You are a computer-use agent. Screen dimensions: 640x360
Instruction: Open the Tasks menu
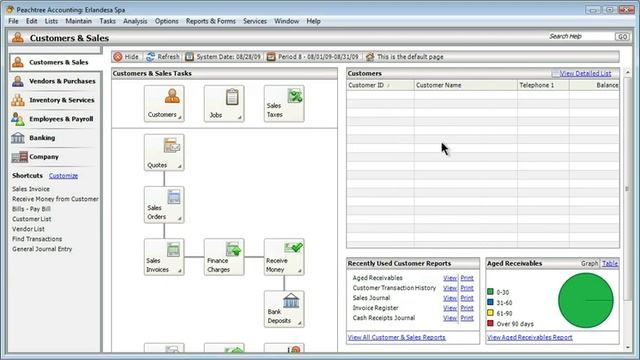tap(107, 21)
